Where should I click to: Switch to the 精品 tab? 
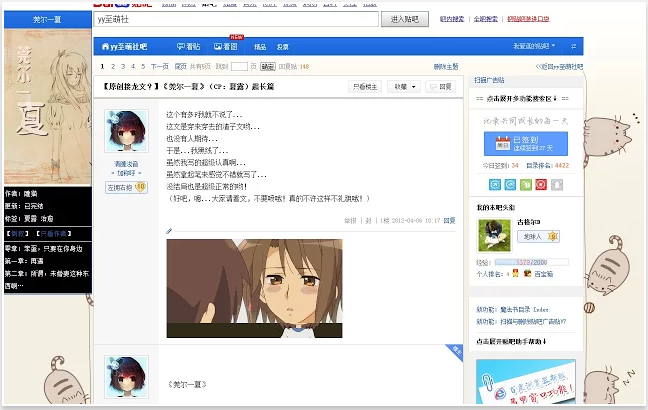tap(260, 47)
